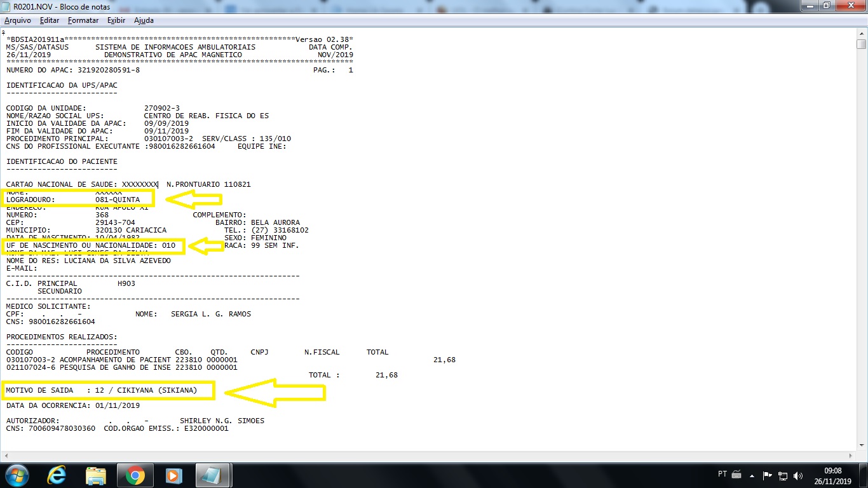Open the Editar menu
868x488 pixels.
50,20
